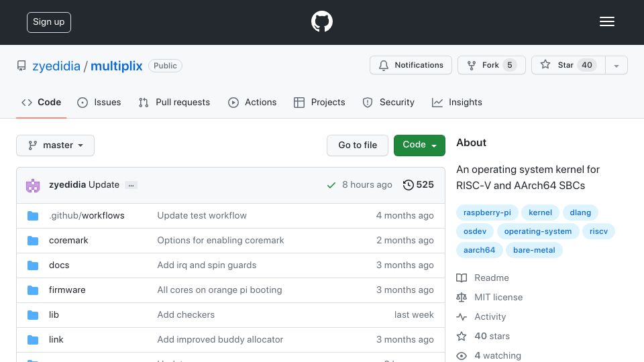Open the 'Add checkers' commit
Screen dimensions: 644x362
pos(186,314)
